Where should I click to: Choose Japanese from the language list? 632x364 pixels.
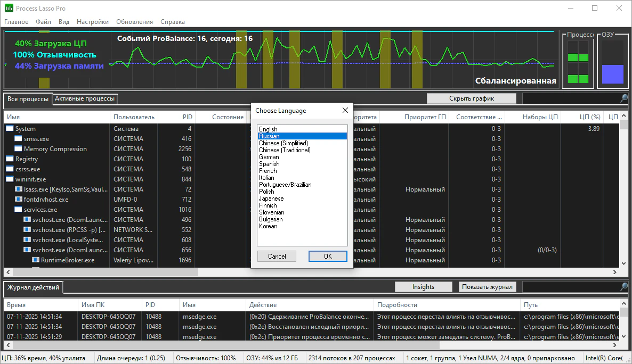[x=271, y=198]
